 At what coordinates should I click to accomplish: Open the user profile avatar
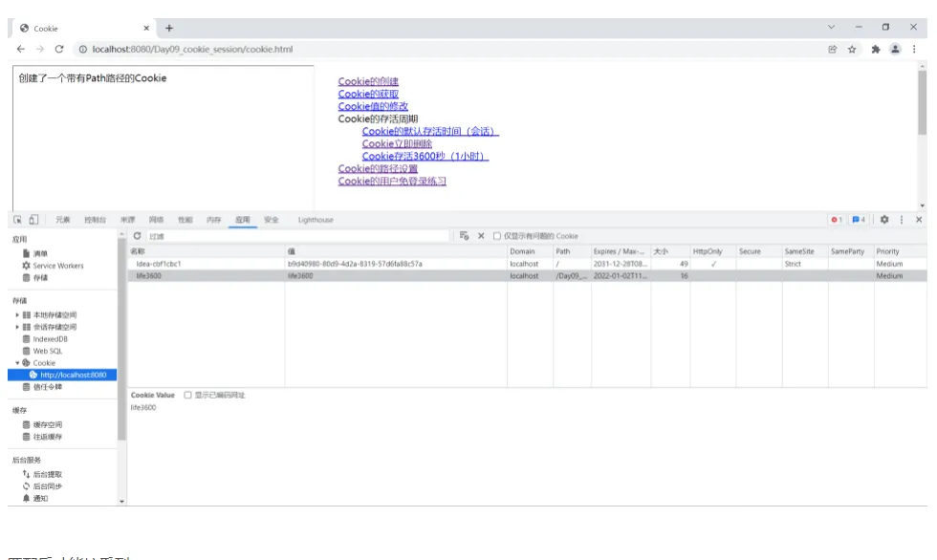click(895, 50)
